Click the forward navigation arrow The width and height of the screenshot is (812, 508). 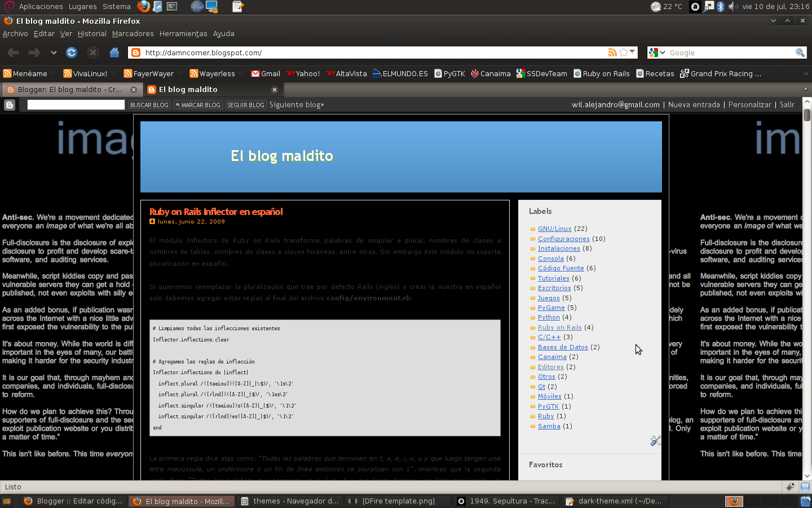pos(34,52)
